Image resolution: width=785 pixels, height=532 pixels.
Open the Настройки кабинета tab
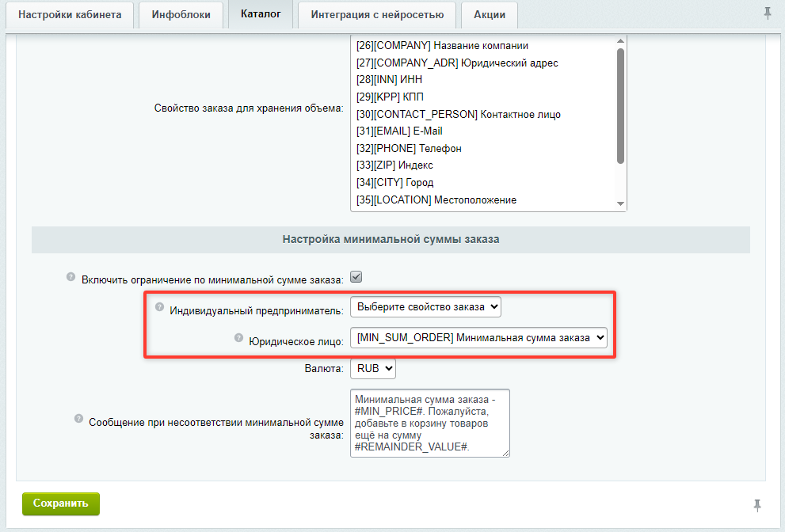70,15
